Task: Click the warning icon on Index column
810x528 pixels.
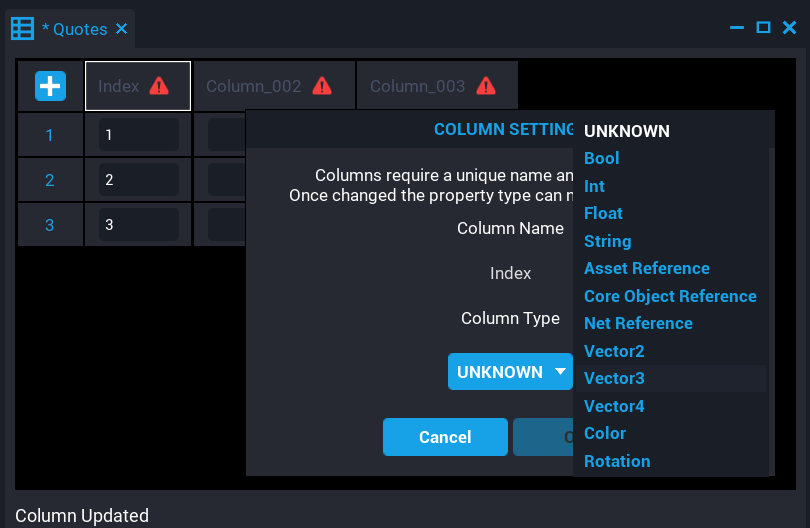Action: pyautogui.click(x=159, y=86)
